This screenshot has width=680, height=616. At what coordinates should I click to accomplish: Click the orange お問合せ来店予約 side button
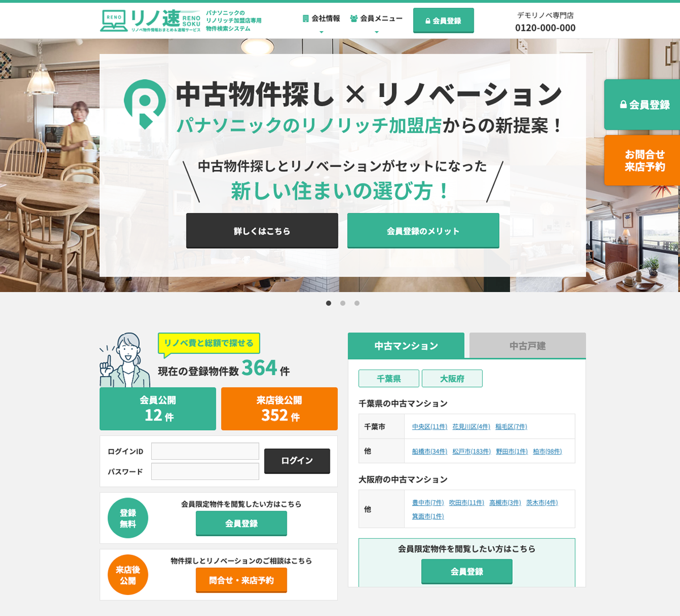[x=642, y=160]
